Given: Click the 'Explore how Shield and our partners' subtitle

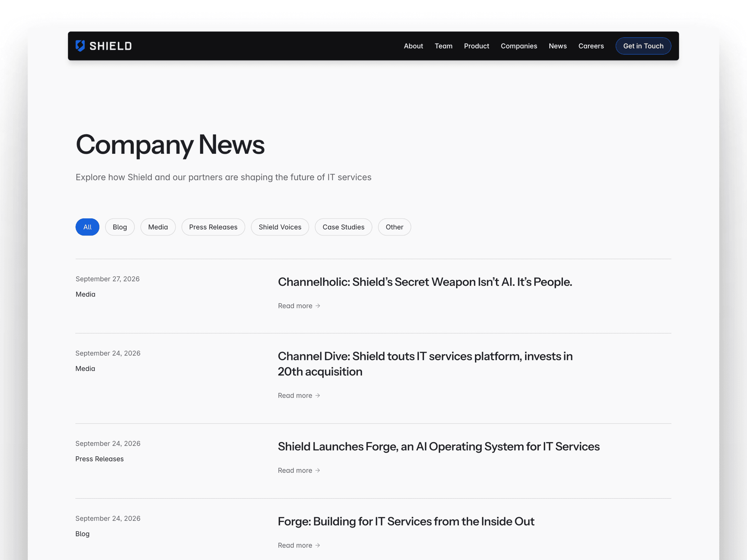Looking at the screenshot, I should pyautogui.click(x=223, y=177).
